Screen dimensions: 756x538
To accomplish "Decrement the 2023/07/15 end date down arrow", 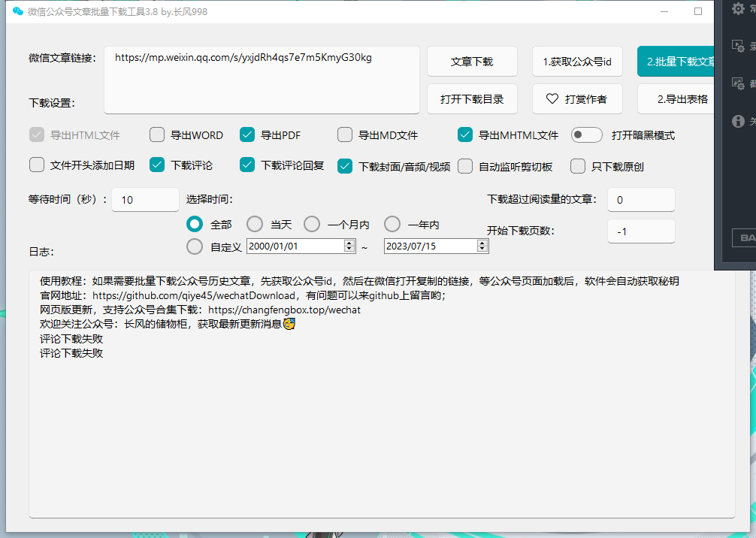I will point(482,249).
